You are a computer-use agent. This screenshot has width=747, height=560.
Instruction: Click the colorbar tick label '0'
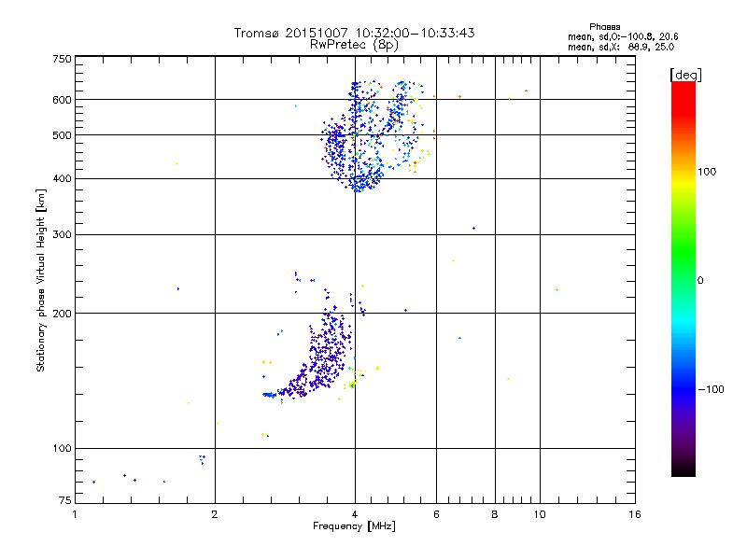[x=700, y=281]
